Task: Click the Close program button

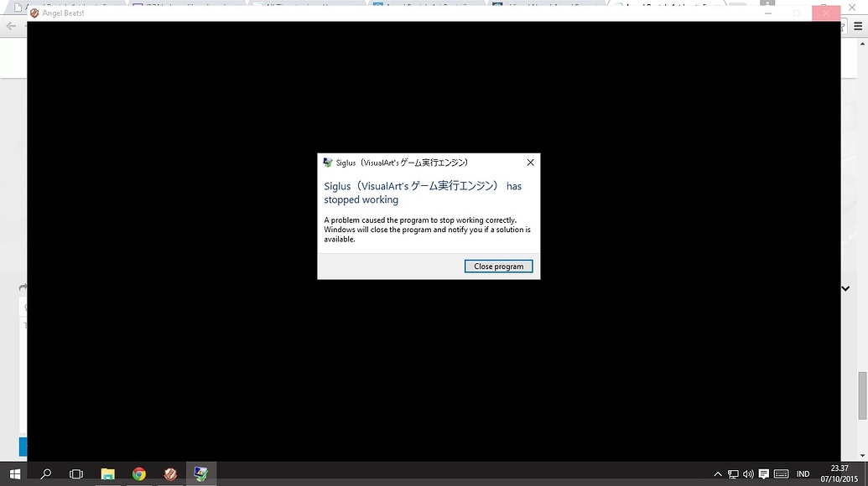Action: click(498, 266)
